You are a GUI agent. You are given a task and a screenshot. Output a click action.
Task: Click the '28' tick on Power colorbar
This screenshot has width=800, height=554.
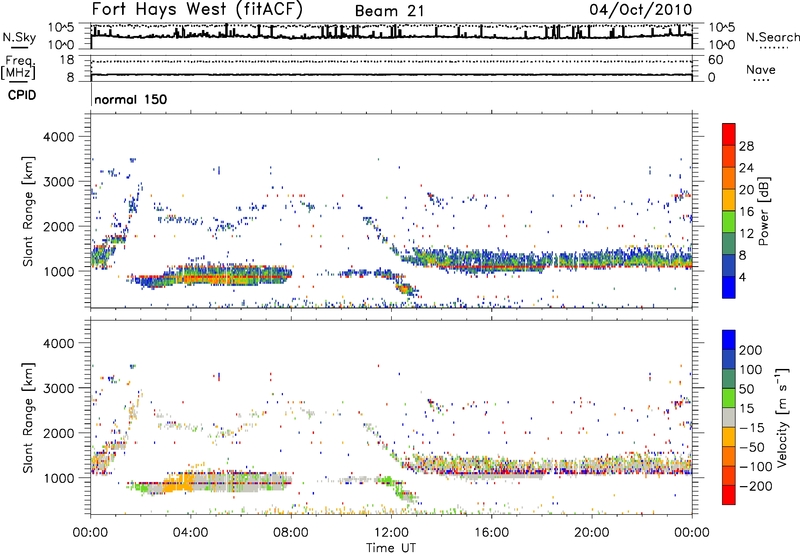click(746, 146)
